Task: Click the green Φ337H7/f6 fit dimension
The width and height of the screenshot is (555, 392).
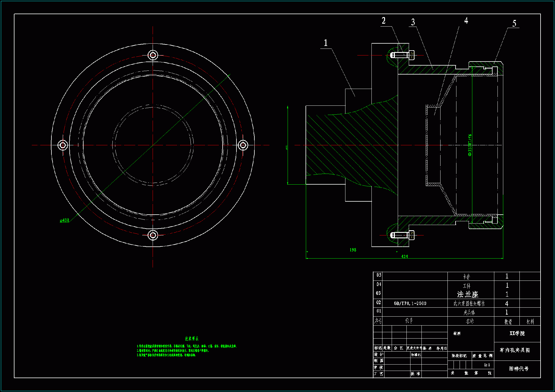Action: (470, 145)
